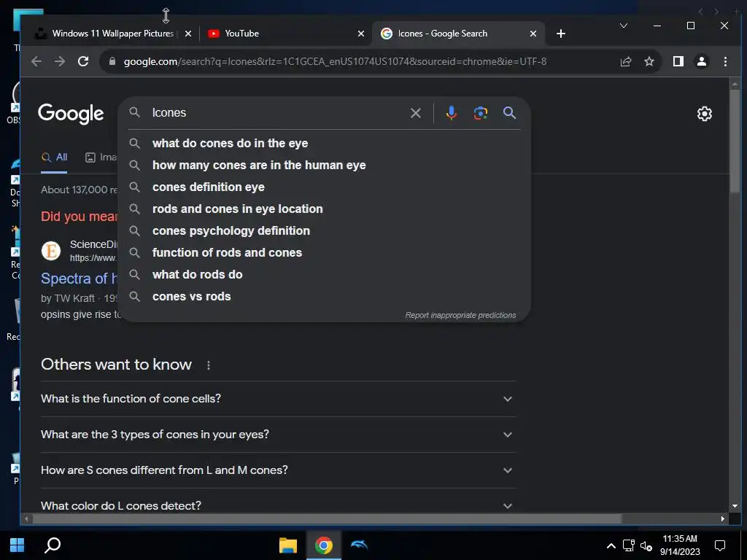Close the Windows 11 Wallpaper Pictures tab
747x560 pixels.
coord(188,34)
